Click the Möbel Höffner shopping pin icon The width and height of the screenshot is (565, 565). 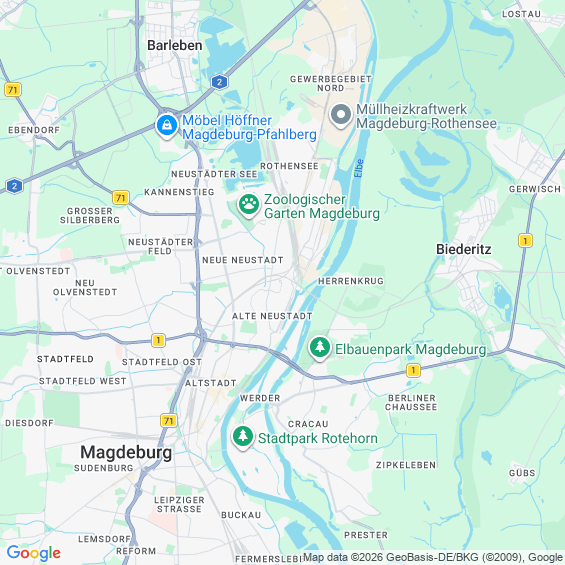[x=167, y=126]
